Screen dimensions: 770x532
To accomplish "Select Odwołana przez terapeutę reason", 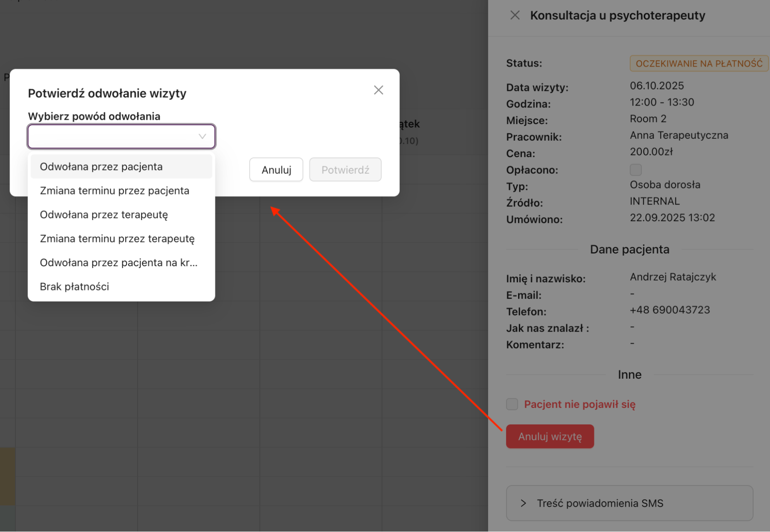I will coord(104,215).
